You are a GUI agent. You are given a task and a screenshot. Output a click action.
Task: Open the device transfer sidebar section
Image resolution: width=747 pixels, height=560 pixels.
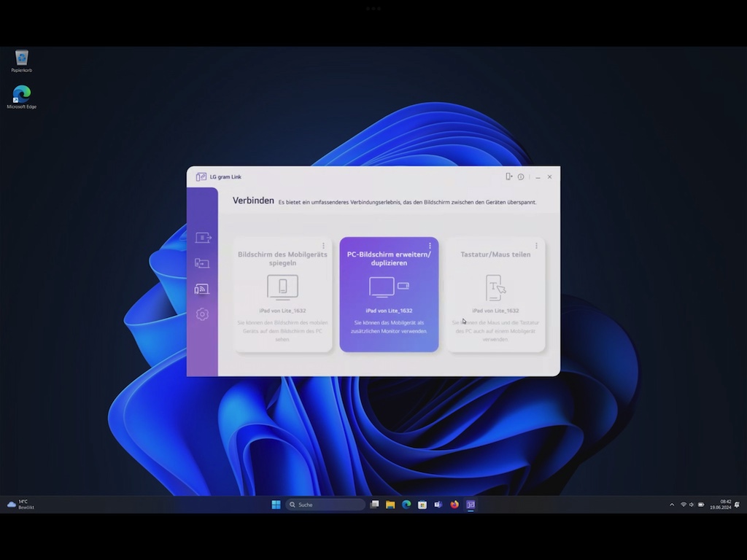tap(202, 263)
